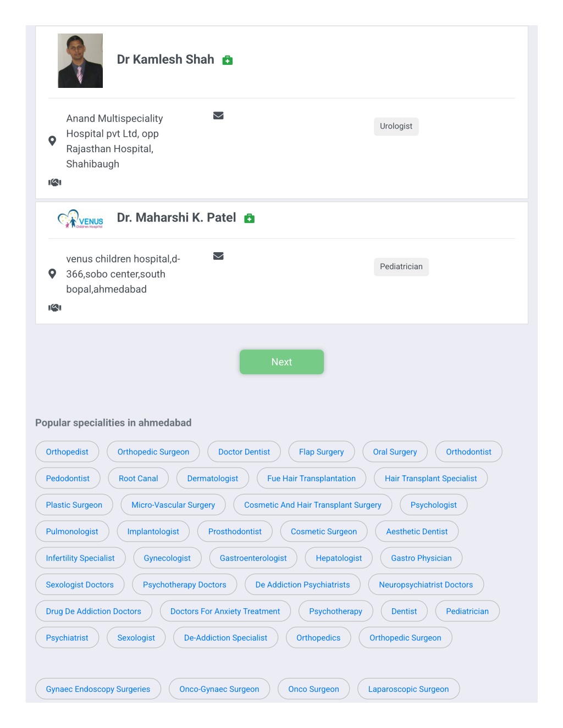Open Doctors For Anxiety Treatment chip
Screen dimensions: 563x728
[x=225, y=611]
